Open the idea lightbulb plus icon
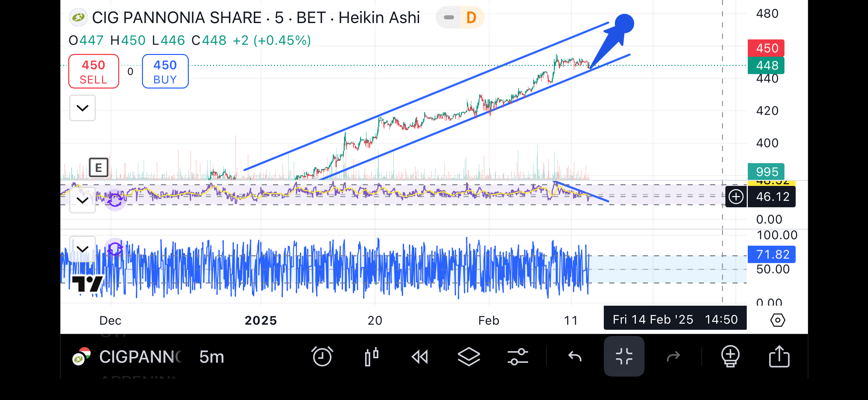This screenshot has width=868, height=400. [730, 356]
